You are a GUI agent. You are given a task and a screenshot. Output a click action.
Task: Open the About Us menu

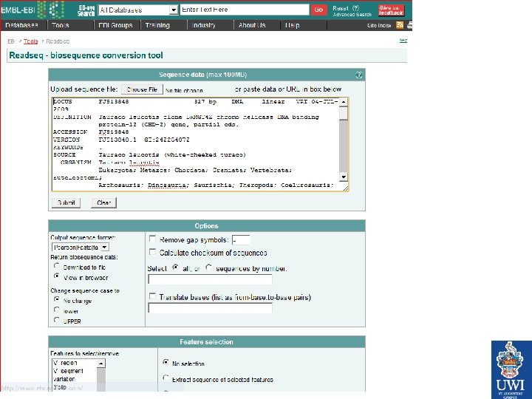click(252, 25)
